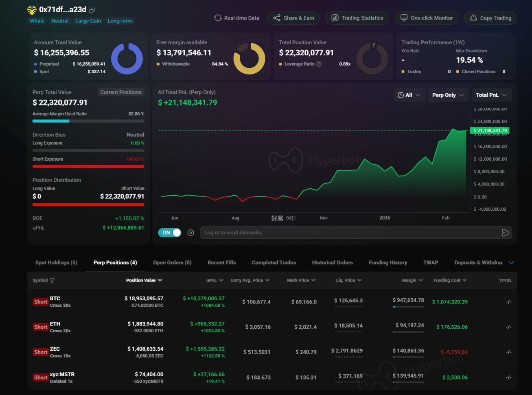Turn off the danmaku ON toggle

(x=169, y=233)
